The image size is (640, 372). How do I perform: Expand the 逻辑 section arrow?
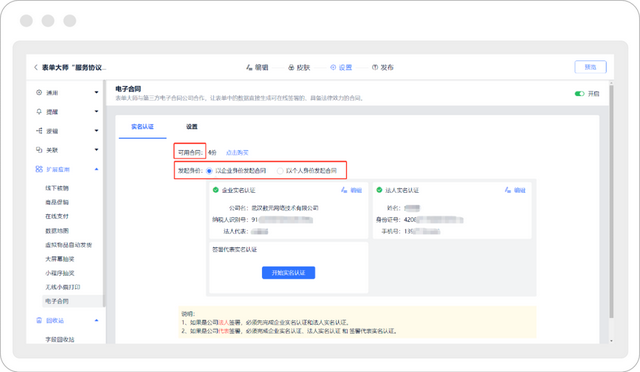click(x=96, y=131)
